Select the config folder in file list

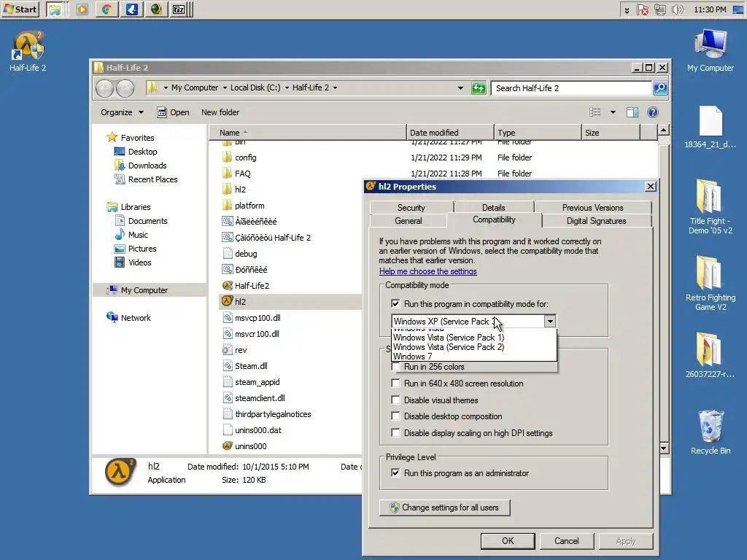[245, 157]
